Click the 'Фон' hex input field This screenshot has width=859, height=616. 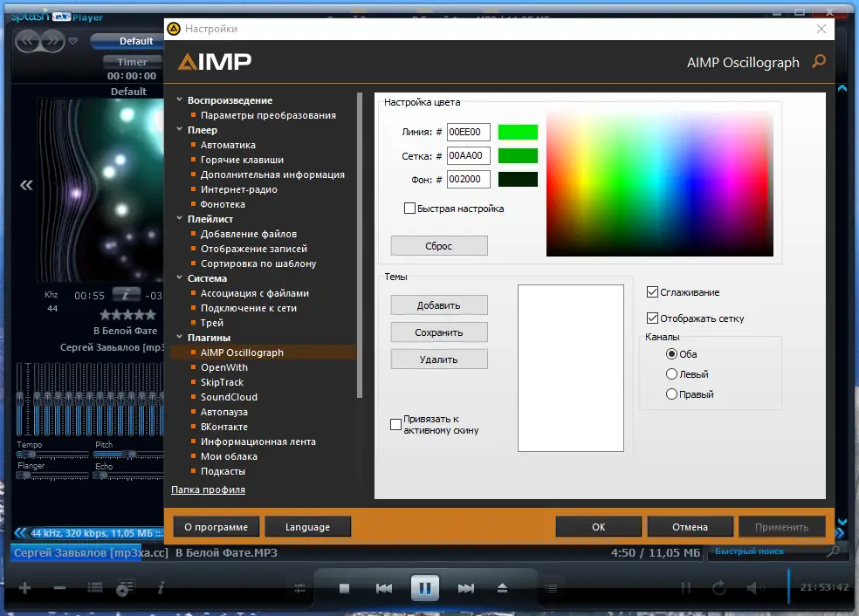click(x=469, y=179)
